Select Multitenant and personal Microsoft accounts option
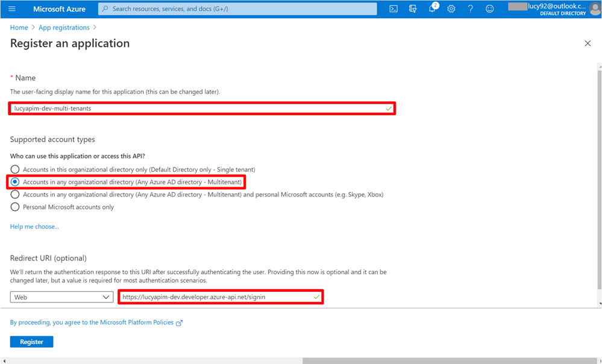 coord(197,195)
